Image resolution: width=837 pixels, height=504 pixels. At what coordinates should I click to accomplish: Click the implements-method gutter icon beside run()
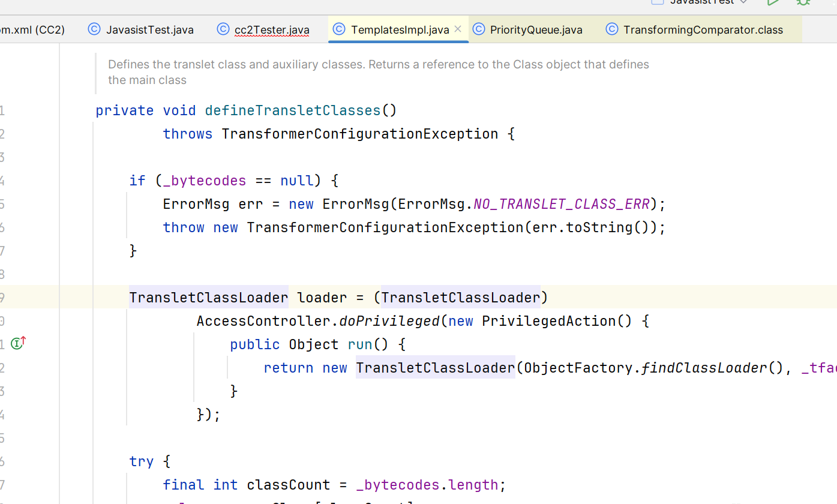coord(18,344)
